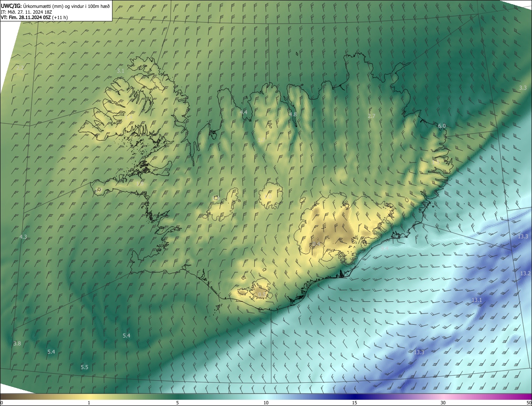Screen dimensions: 532x406
Task: Click the valid time "VT: Fim. 28.11.2024 05Z"
Action: coord(26,17)
